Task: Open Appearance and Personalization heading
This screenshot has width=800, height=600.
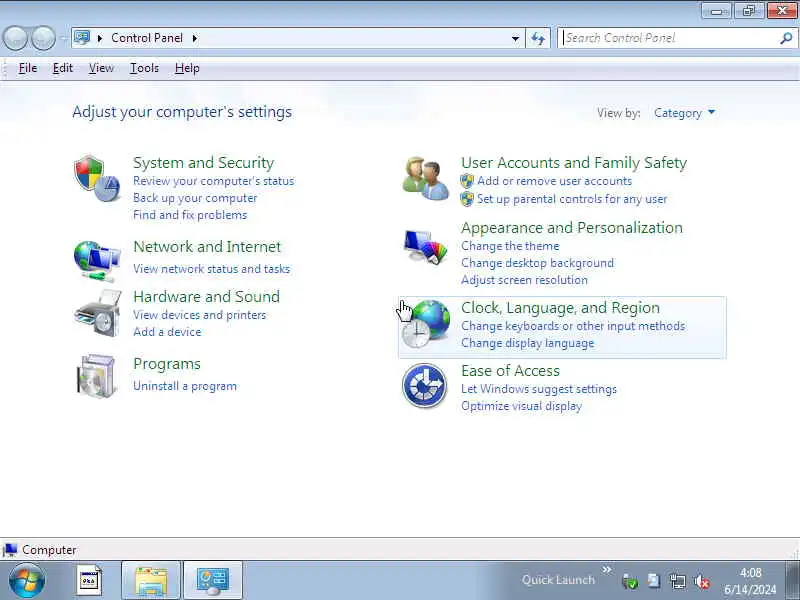Action: tap(572, 228)
